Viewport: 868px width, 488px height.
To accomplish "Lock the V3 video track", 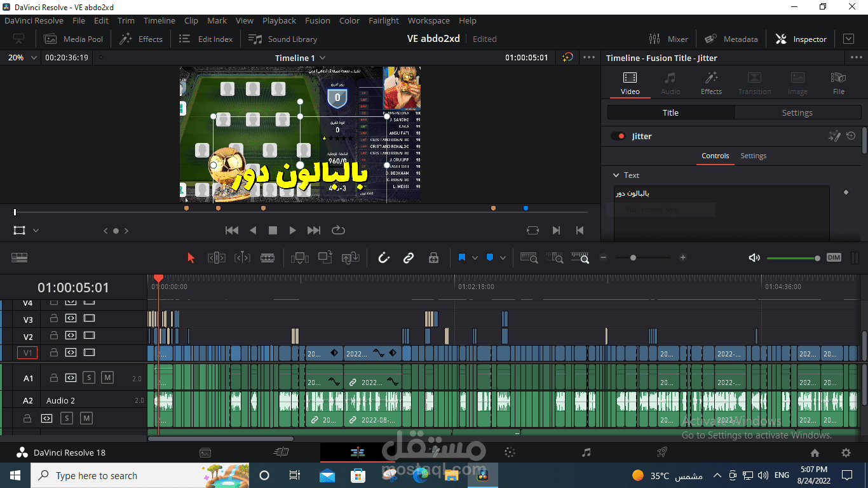I will coord(54,318).
